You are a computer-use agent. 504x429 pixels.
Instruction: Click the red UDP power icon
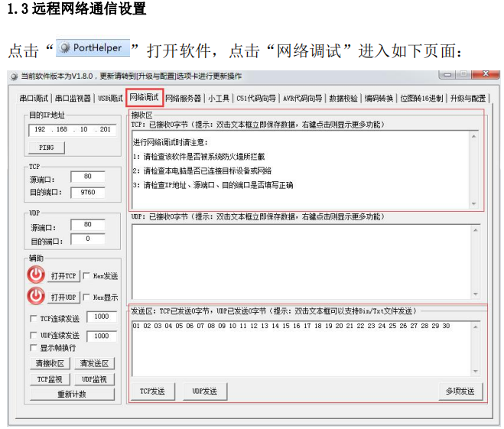pyautogui.click(x=36, y=296)
